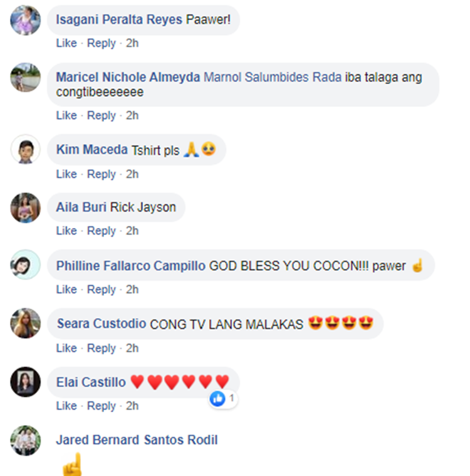Screen dimensions: 470x476
Task: Open the tagged Marnol Salumbides Rada profile
Action: (x=273, y=77)
